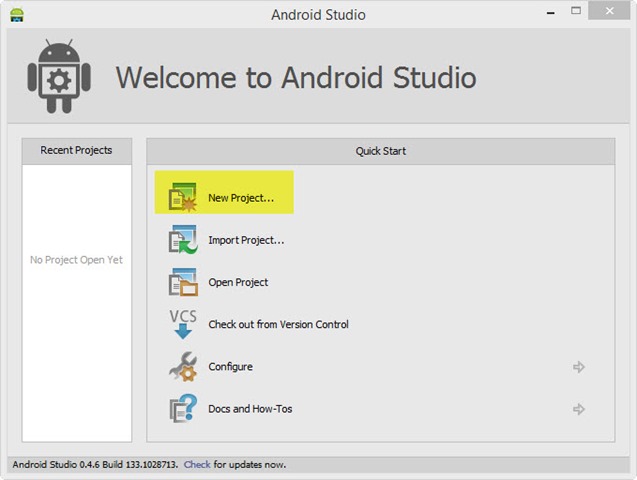Screen dimensions: 637x480
Task: Click the New Project icon
Action: point(183,198)
